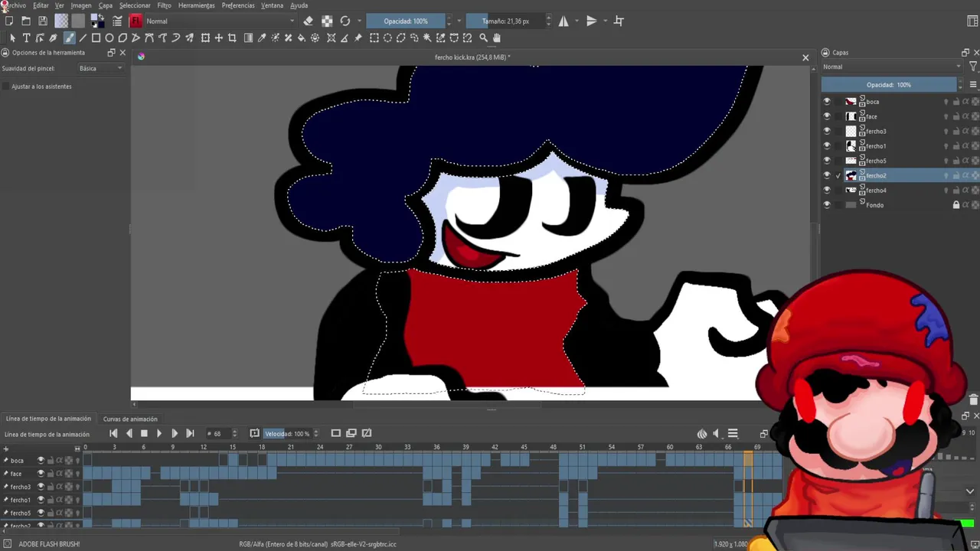Image resolution: width=980 pixels, height=551 pixels.
Task: Adjust the brush Opacidad slider
Action: click(406, 21)
